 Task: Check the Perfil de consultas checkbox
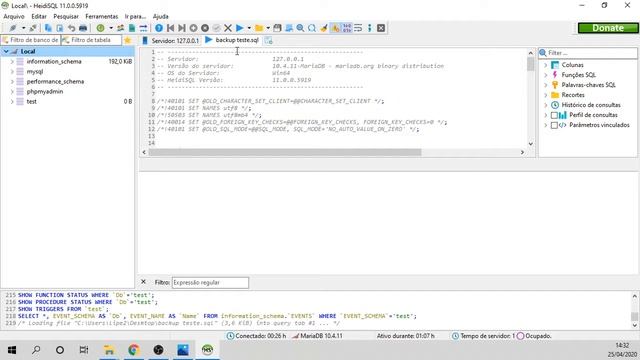554,116
